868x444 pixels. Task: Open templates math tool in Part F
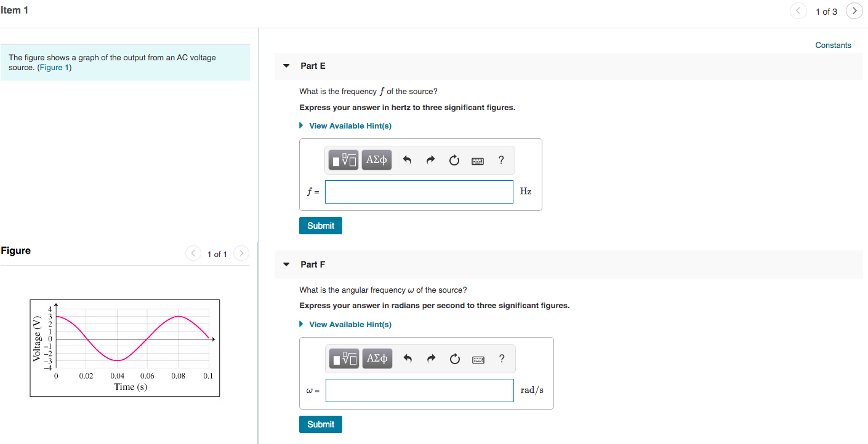coord(345,359)
